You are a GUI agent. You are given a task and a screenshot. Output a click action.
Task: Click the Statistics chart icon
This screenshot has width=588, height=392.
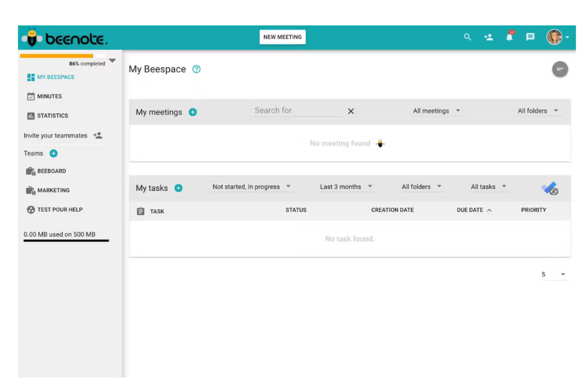click(x=31, y=116)
